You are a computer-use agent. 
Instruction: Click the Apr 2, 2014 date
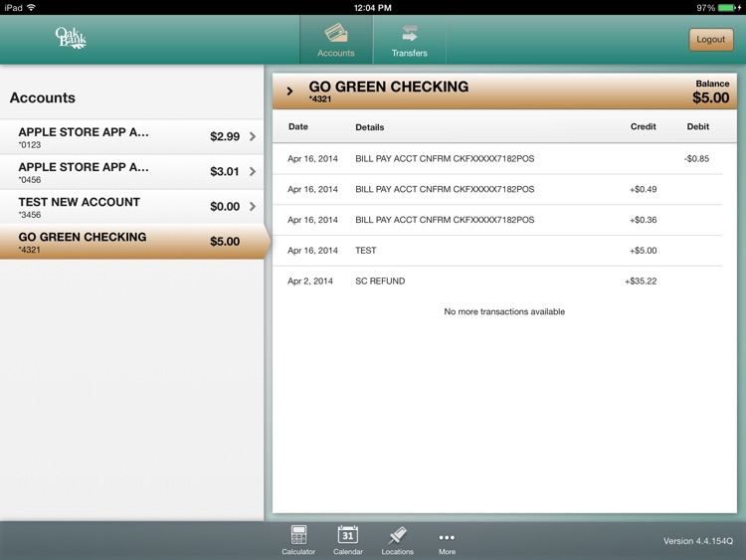point(310,281)
